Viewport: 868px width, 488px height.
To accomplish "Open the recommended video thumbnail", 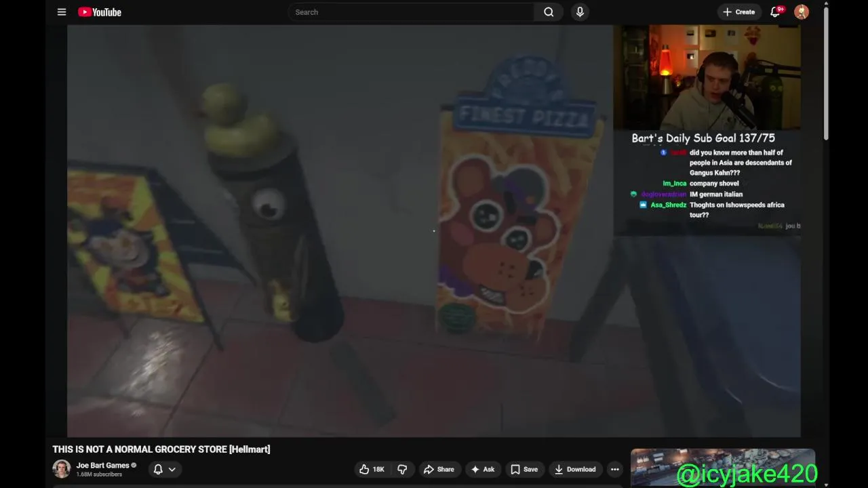I will 723,468.
